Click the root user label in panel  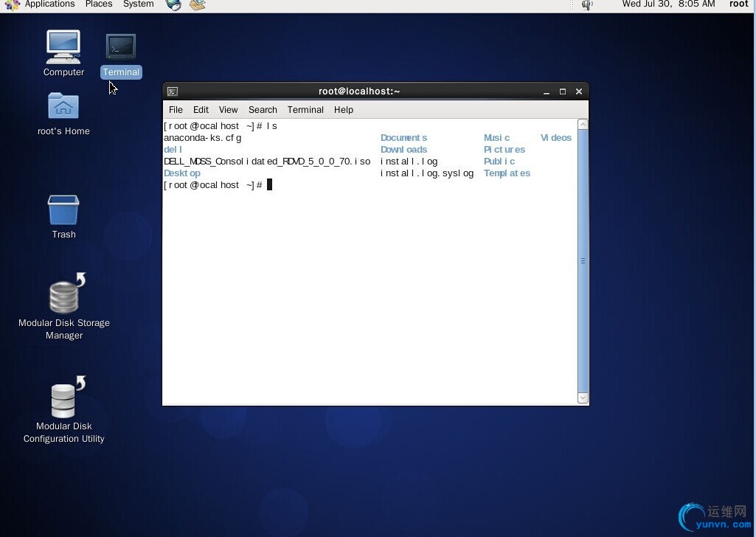(x=738, y=4)
